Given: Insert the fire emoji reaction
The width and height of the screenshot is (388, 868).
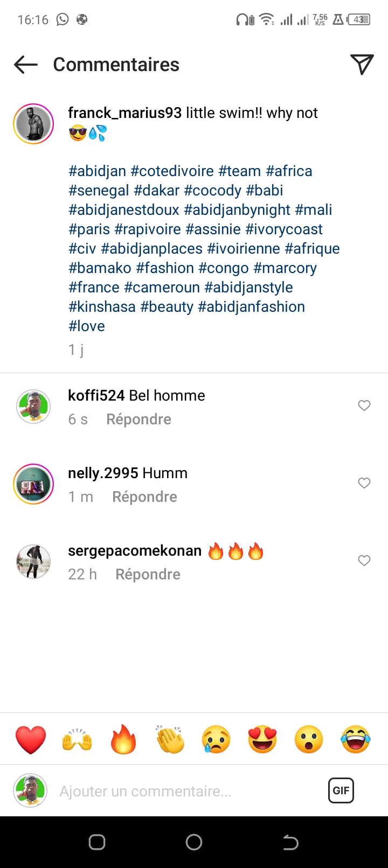Looking at the screenshot, I should click(123, 739).
